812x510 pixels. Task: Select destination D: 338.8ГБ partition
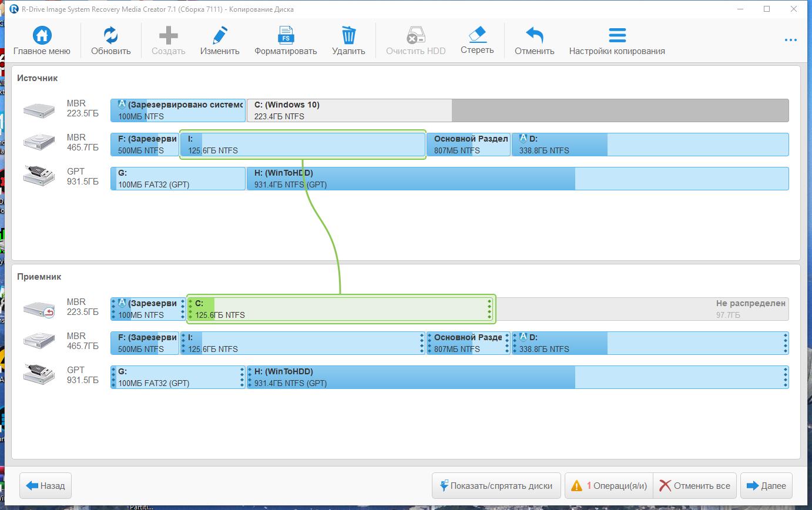(x=650, y=343)
